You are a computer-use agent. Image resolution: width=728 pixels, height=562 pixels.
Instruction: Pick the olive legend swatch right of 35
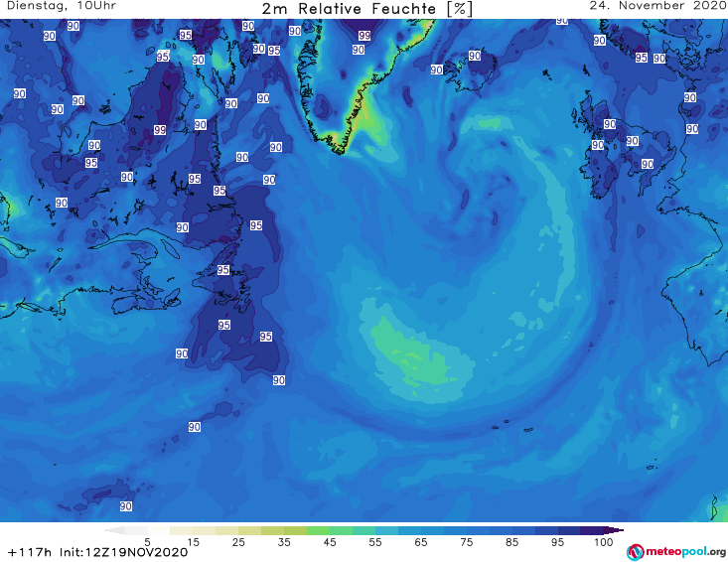click(x=295, y=530)
